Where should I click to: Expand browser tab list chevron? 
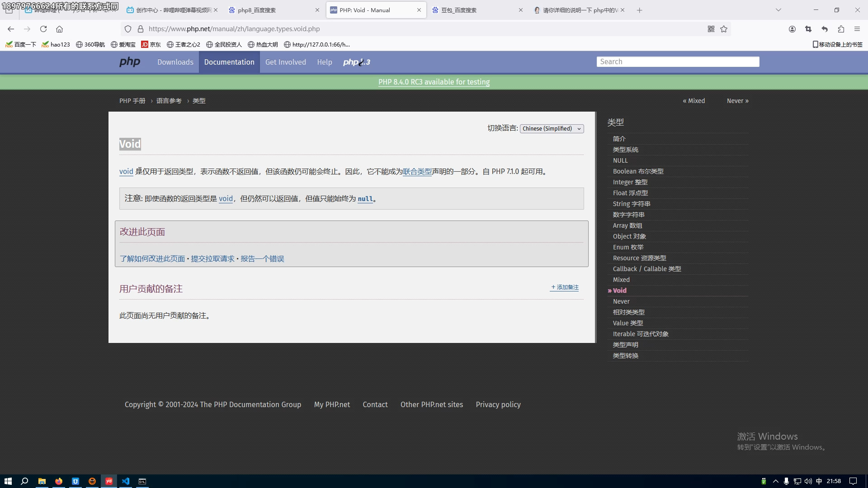[778, 10]
